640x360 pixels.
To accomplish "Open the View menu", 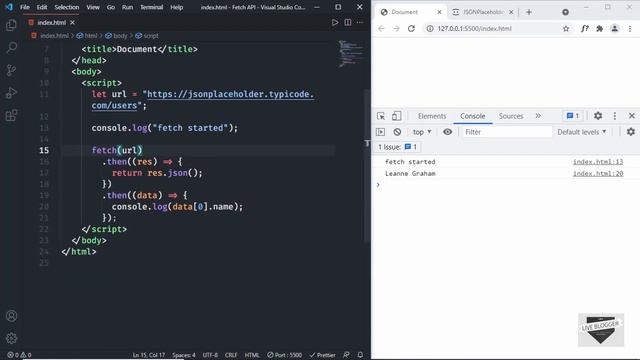I will 93,7.
